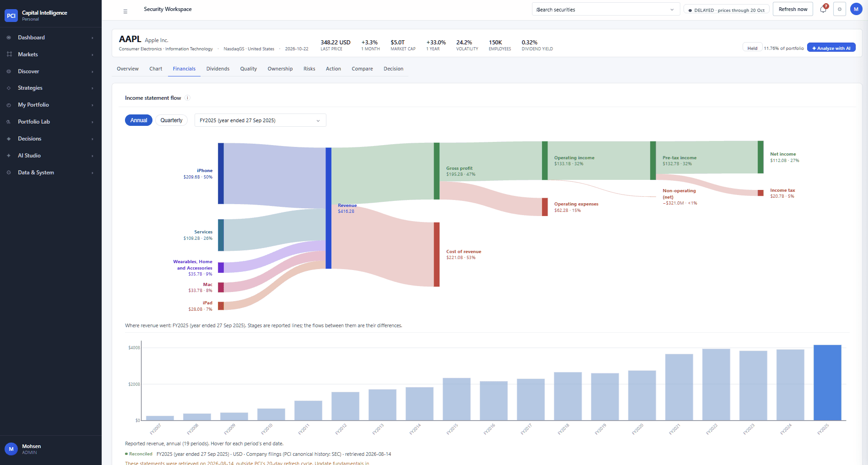This screenshot has height=465, width=868.
Task: Switch to the Overview tab
Action: [x=128, y=69]
